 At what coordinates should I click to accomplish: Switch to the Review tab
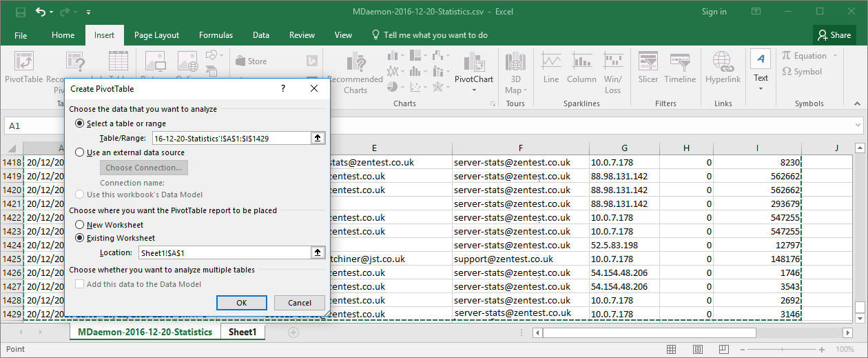click(302, 35)
